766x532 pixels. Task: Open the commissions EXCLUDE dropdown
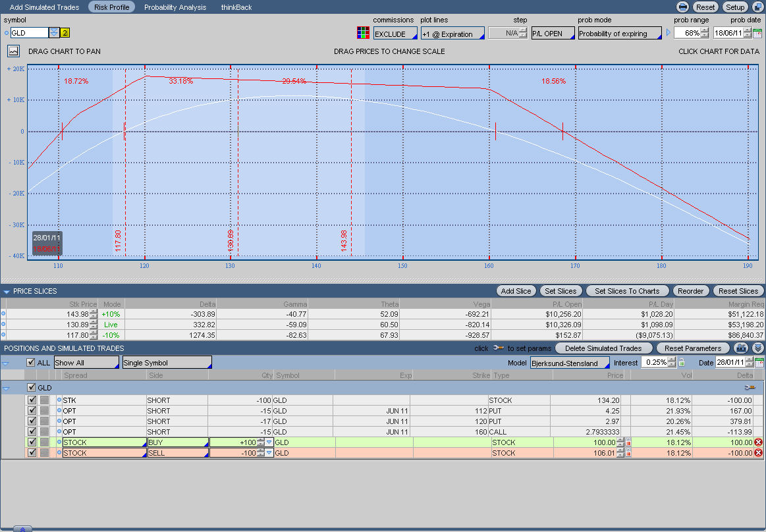click(395, 34)
